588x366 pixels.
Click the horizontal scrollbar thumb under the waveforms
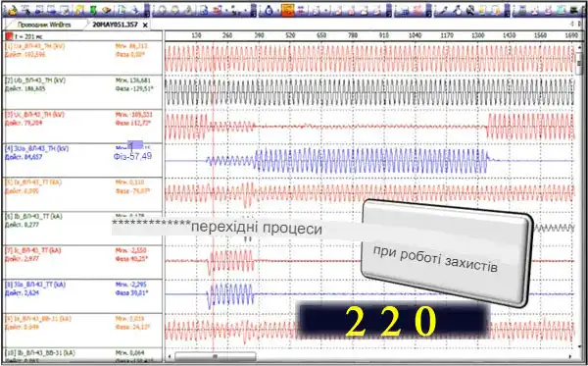pyautogui.click(x=216, y=356)
